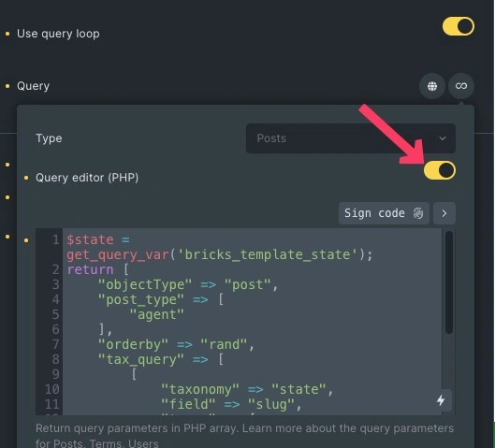Click yellow dot beside code line 1
The height and width of the screenshot is (448, 495).
[26, 240]
